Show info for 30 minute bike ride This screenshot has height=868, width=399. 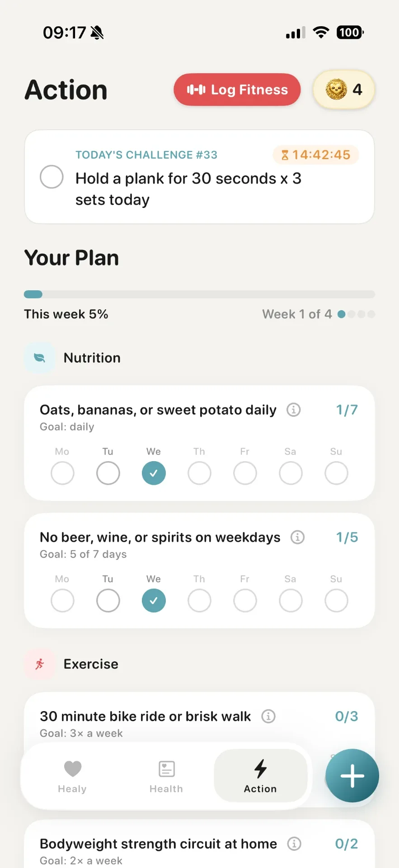coord(268,716)
